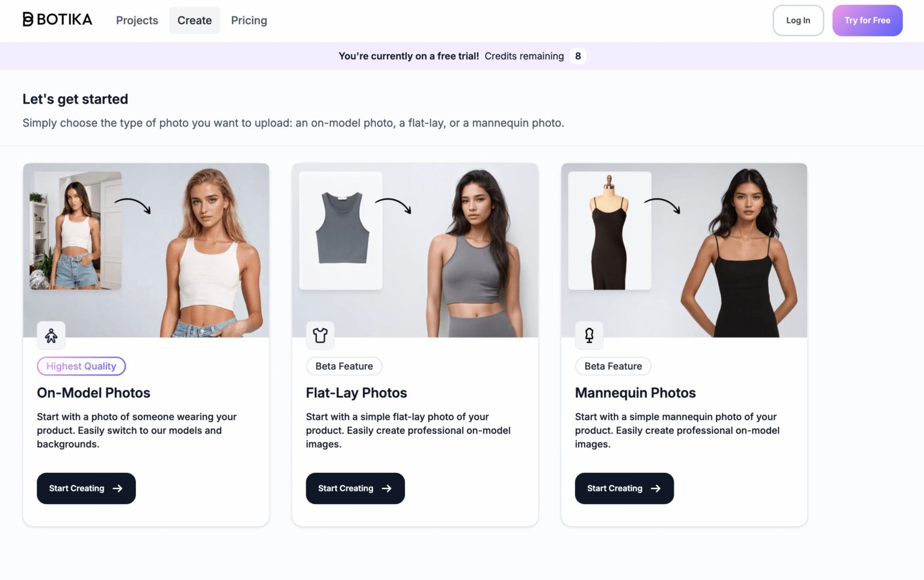Select the t-shirt flat-lay icon

(x=320, y=336)
